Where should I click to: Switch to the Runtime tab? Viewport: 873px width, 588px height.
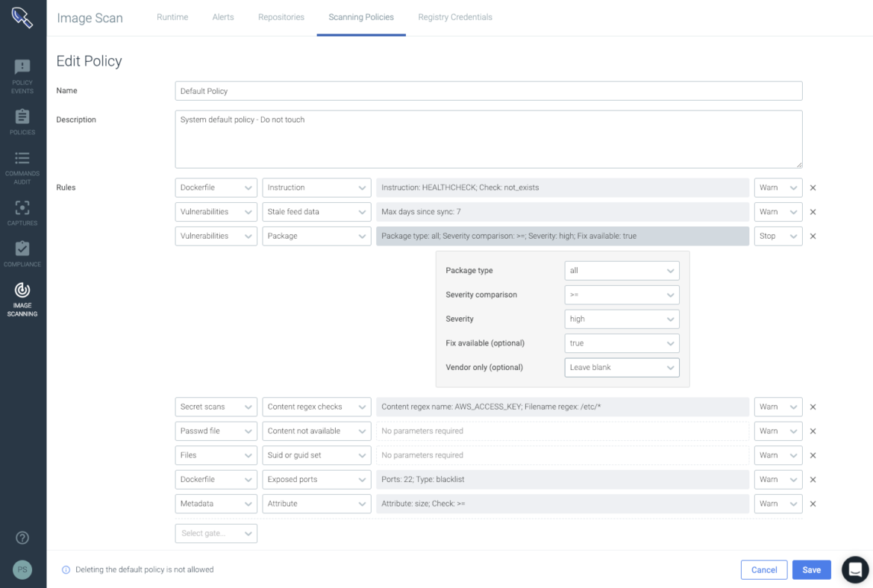coord(172,17)
